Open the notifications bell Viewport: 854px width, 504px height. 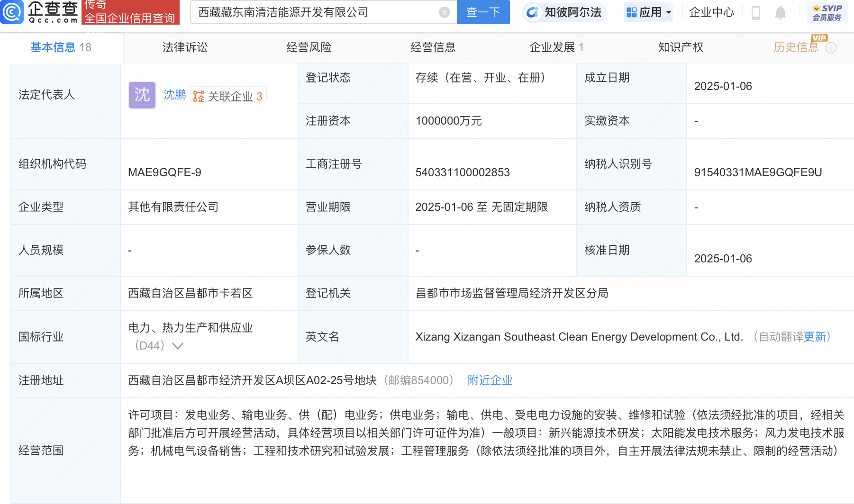tap(780, 13)
